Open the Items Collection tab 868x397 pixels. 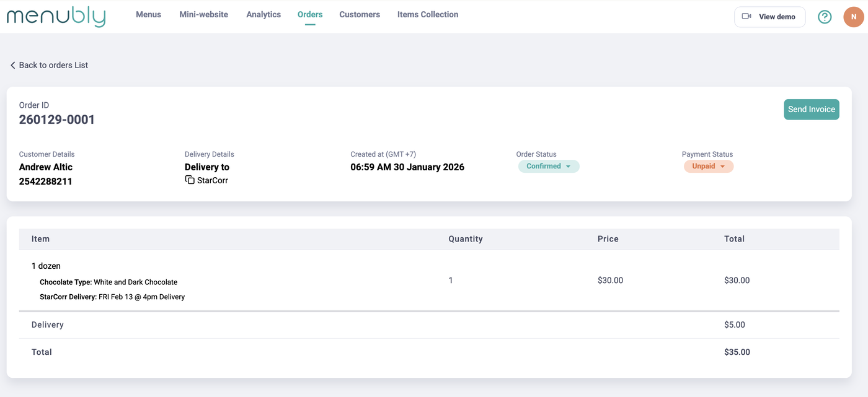coord(428,14)
